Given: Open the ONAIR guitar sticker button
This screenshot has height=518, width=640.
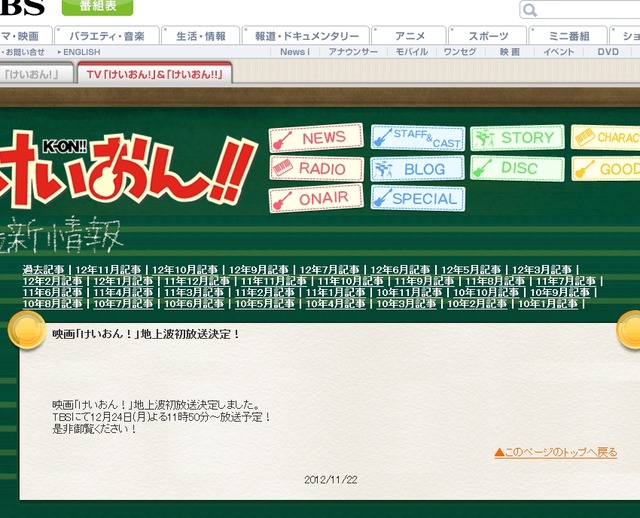Looking at the screenshot, I should [316, 198].
